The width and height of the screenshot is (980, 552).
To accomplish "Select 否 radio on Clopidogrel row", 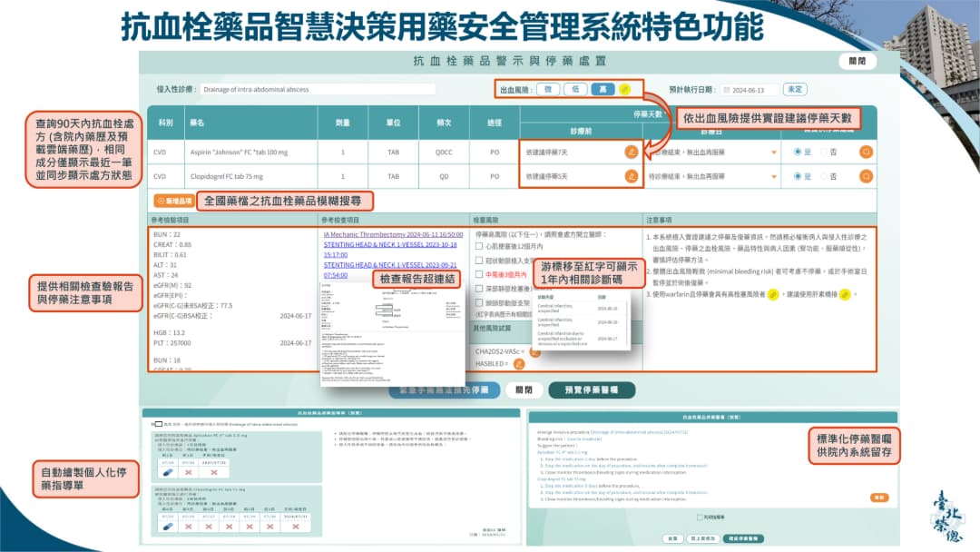I will click(x=824, y=176).
